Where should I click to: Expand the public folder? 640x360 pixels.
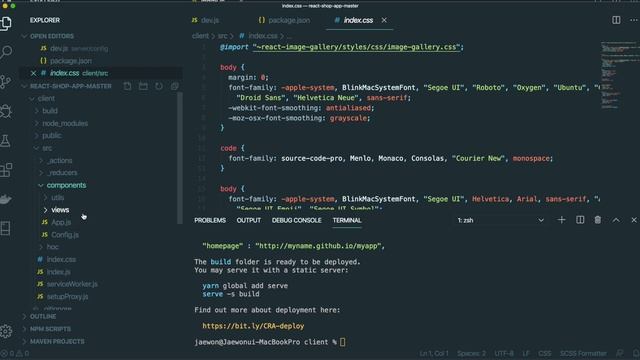coord(51,136)
